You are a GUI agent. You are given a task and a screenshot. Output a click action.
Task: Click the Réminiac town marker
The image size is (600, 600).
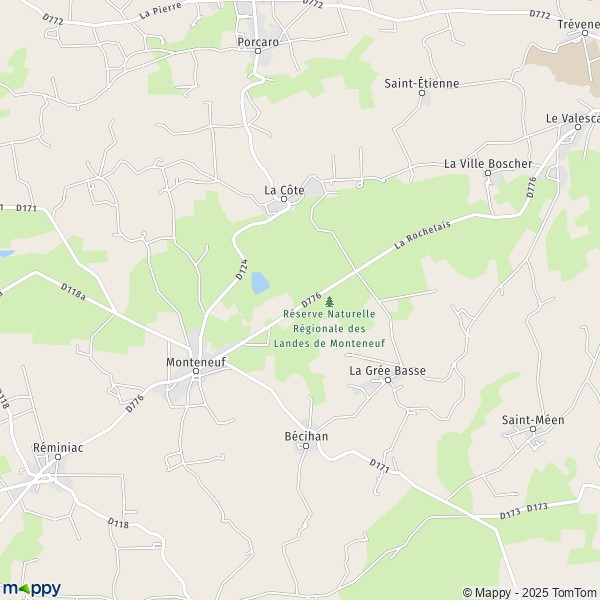pyautogui.click(x=58, y=457)
